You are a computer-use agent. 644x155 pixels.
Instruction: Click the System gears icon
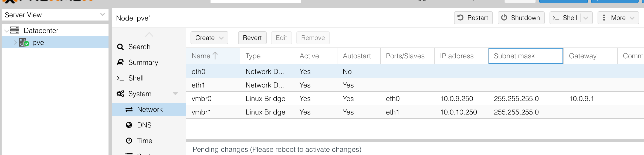120,94
